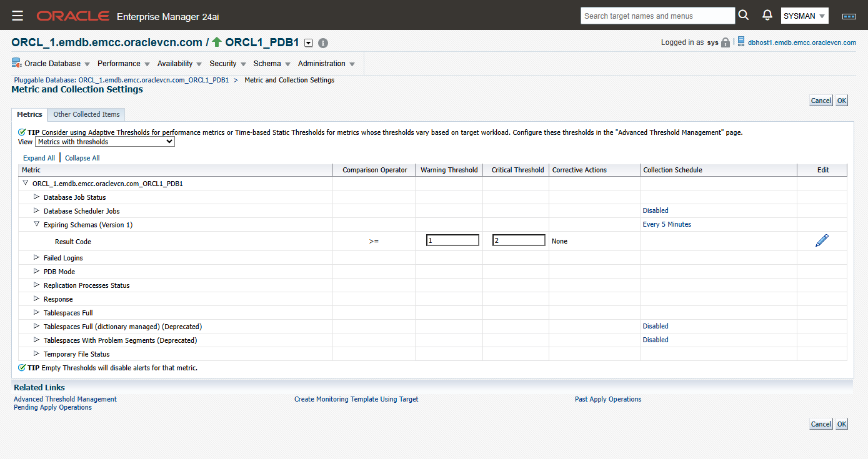Open Disabled schedule for Database Scheduler Jobs
868x459 pixels.
[656, 210]
